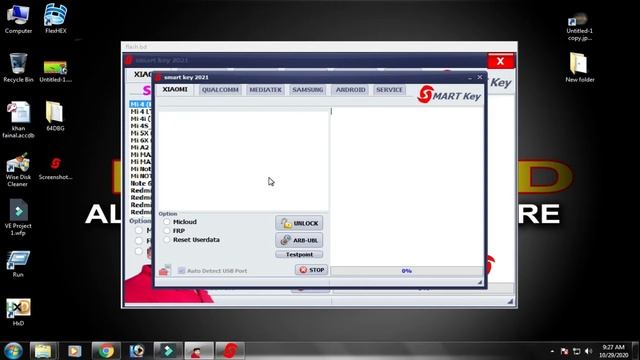Open VE Project 1.wfp file
Image resolution: width=640 pixels, height=360 pixels.
(x=18, y=217)
